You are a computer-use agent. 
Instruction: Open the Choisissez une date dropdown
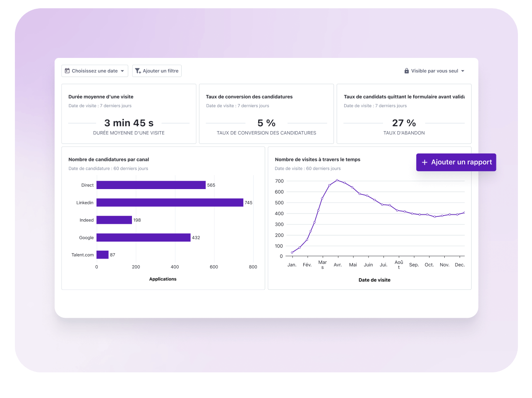pos(95,71)
